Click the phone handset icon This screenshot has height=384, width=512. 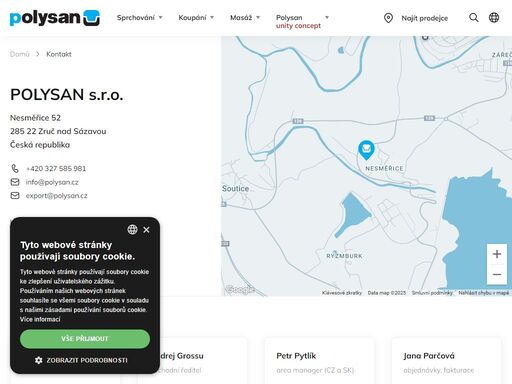[15, 169]
